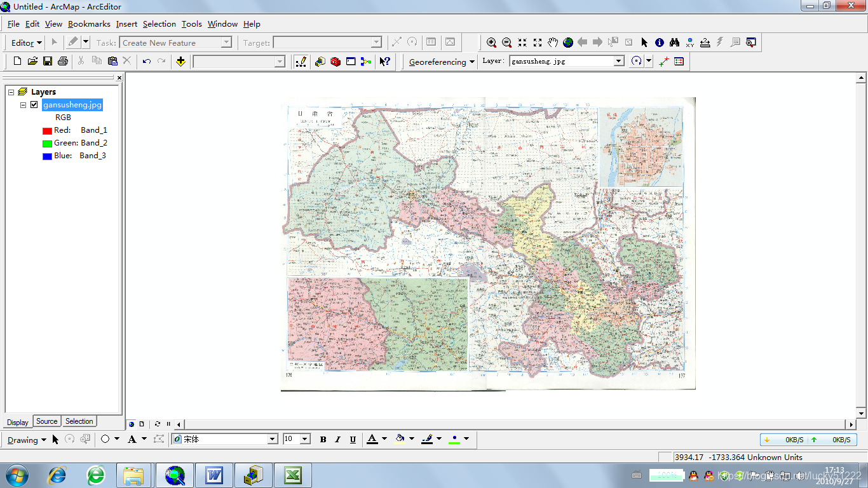
Task: Show the Command Line window icon
Action: [x=351, y=62]
